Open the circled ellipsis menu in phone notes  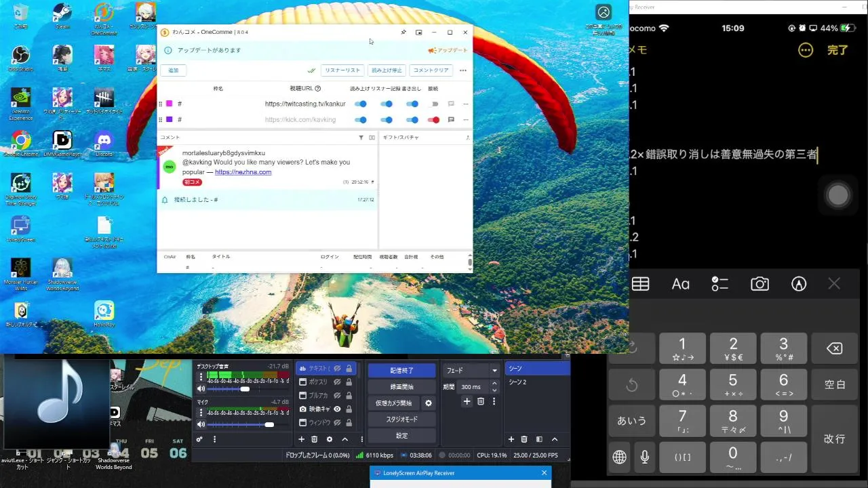(806, 50)
